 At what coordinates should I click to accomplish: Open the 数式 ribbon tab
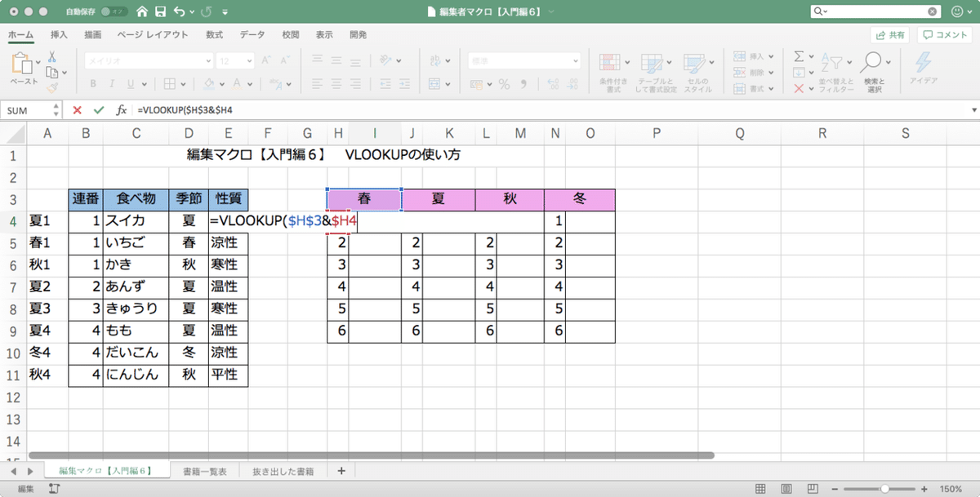215,35
